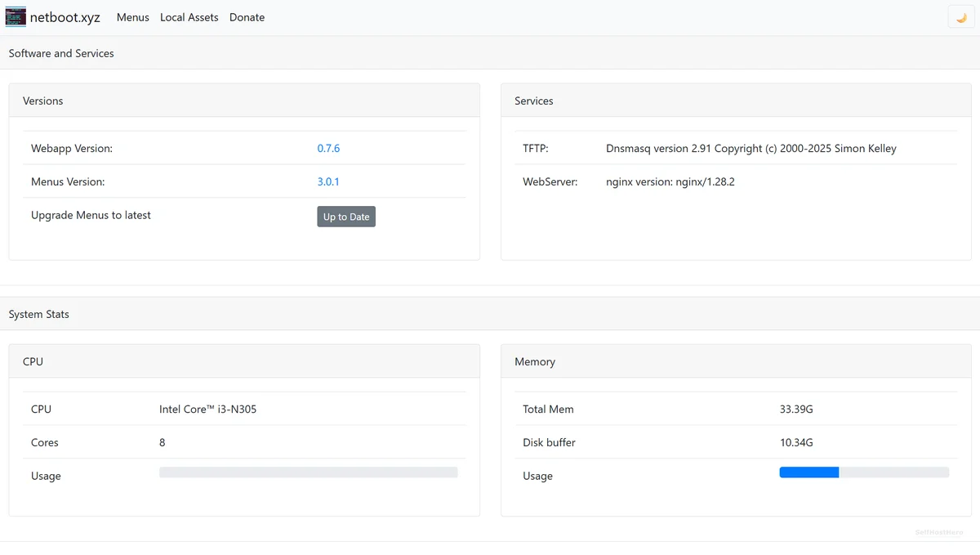Click the Total Mem value 33.39G

pyautogui.click(x=796, y=410)
